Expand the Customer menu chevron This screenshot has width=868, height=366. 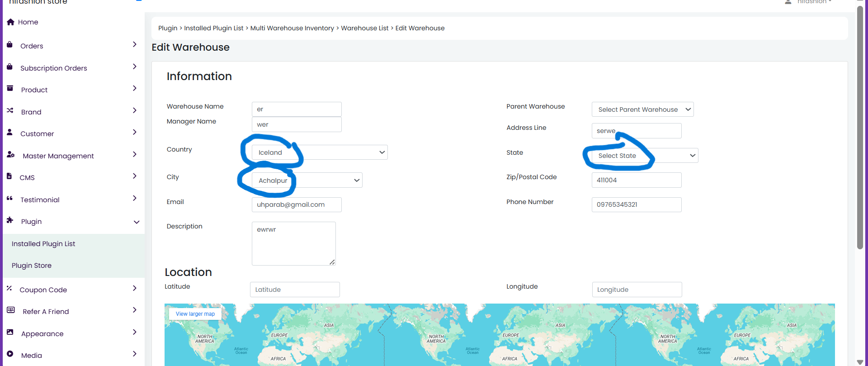(134, 132)
